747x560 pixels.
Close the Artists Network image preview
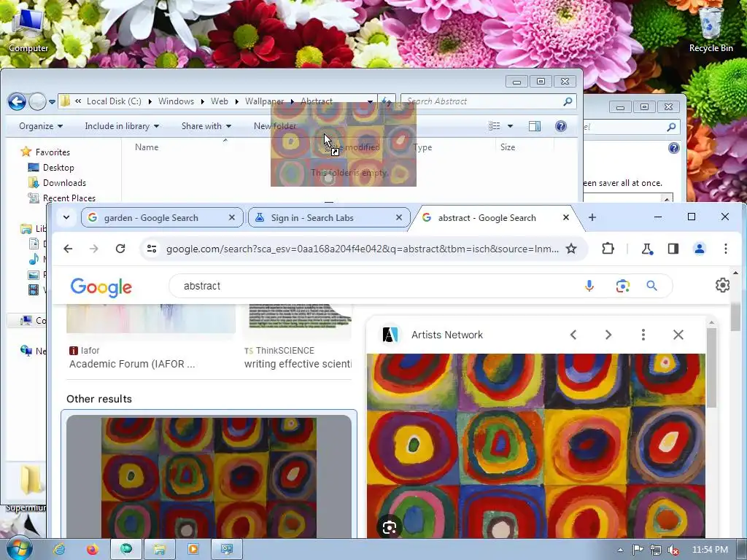coord(678,335)
